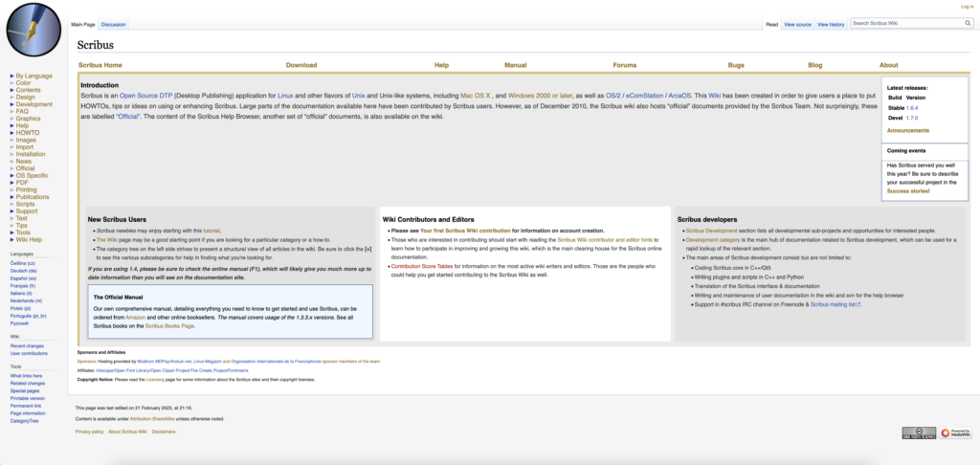This screenshot has width=980, height=465.
Task: Follow the Linux link in introduction
Action: (285, 96)
